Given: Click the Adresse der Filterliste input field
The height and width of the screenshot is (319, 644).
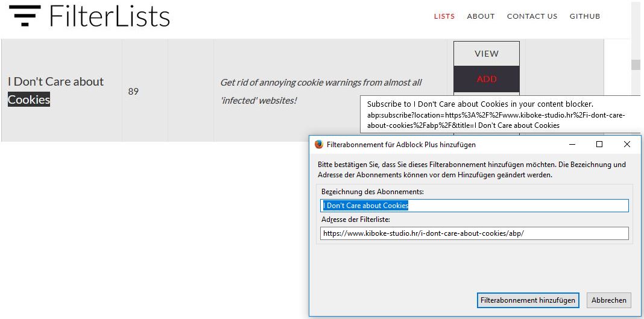Looking at the screenshot, I should [475, 233].
